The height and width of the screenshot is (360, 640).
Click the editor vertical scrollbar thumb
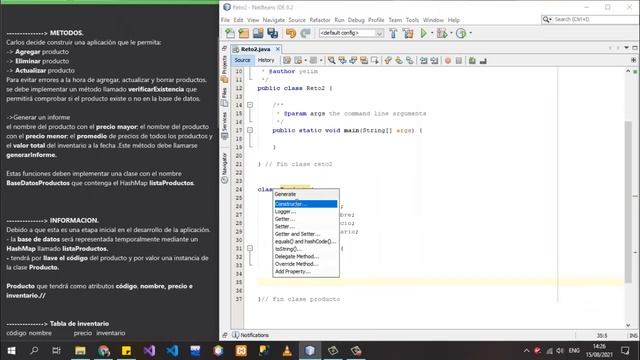(x=628, y=202)
